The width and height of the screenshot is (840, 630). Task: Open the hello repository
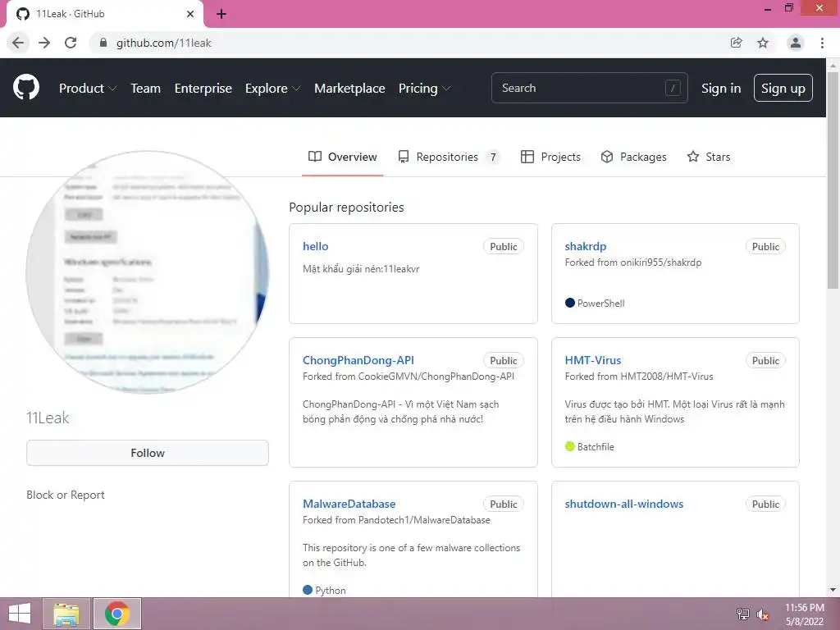[316, 246]
